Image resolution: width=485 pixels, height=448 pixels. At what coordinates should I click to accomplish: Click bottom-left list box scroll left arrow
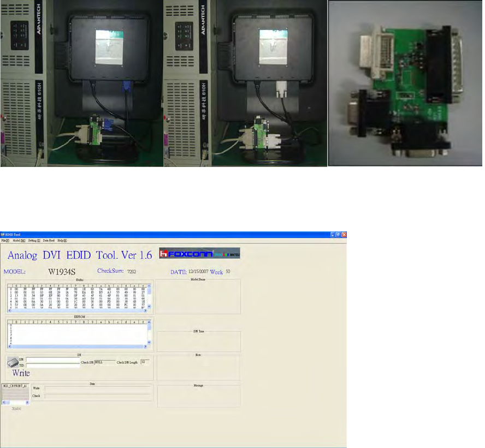[4, 402]
